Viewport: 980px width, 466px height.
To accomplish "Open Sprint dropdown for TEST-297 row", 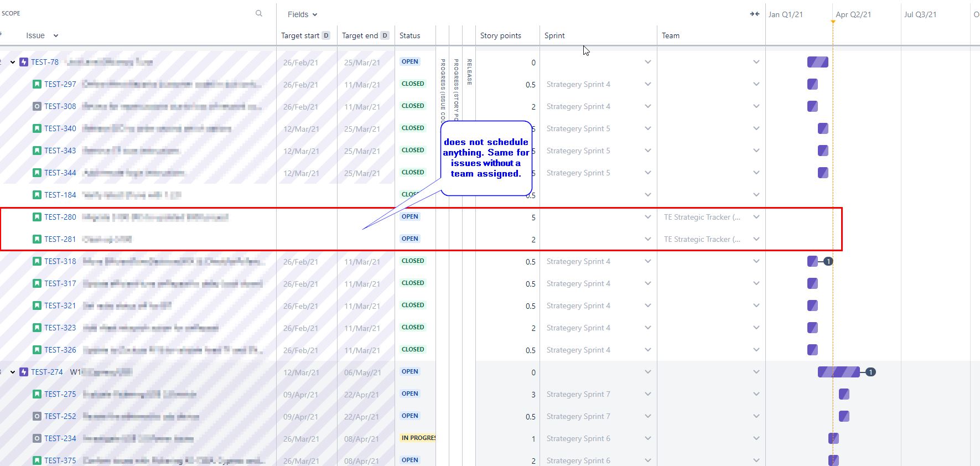I will pos(648,84).
